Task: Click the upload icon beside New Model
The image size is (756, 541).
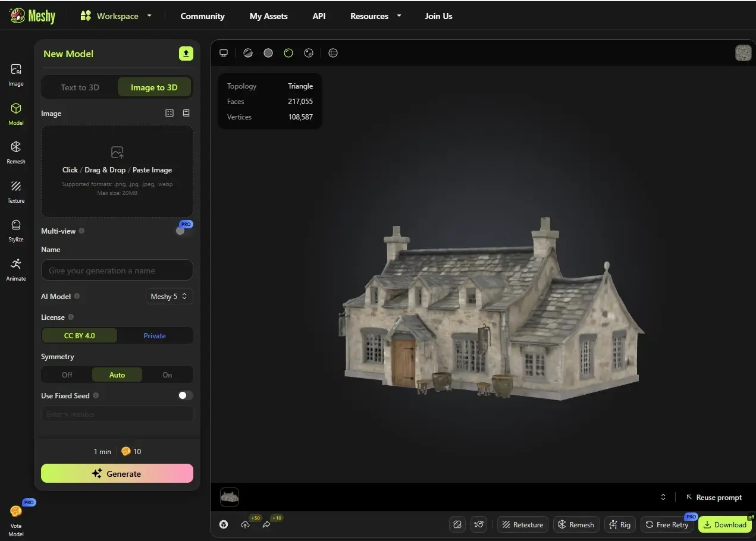Action: [x=186, y=54]
